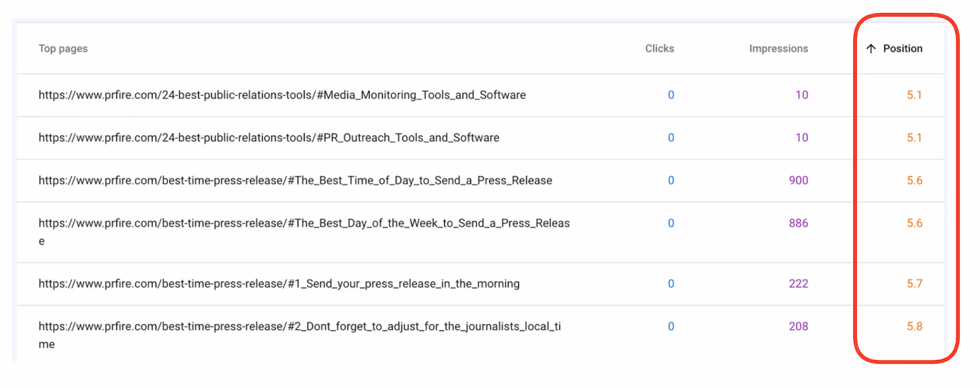The height and width of the screenshot is (388, 980).
Task: Select the 900 impressions value
Action: (x=799, y=181)
